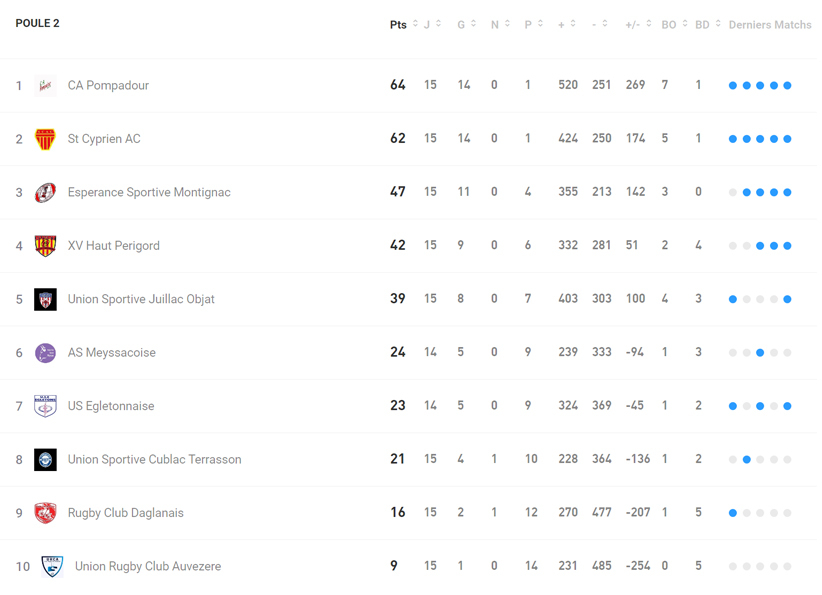822x595 pixels.
Task: Click the Esperance Sportive Montignac logo
Action: pyautogui.click(x=45, y=192)
